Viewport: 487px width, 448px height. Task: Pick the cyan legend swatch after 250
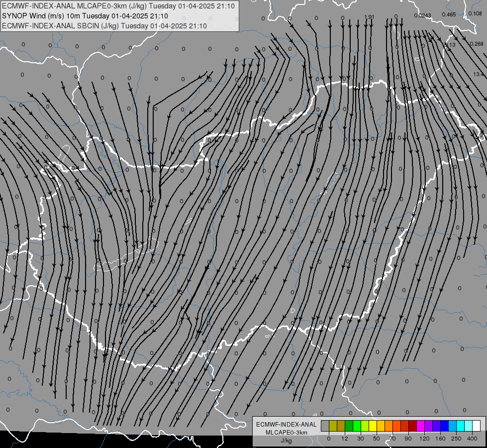[x=460, y=426]
